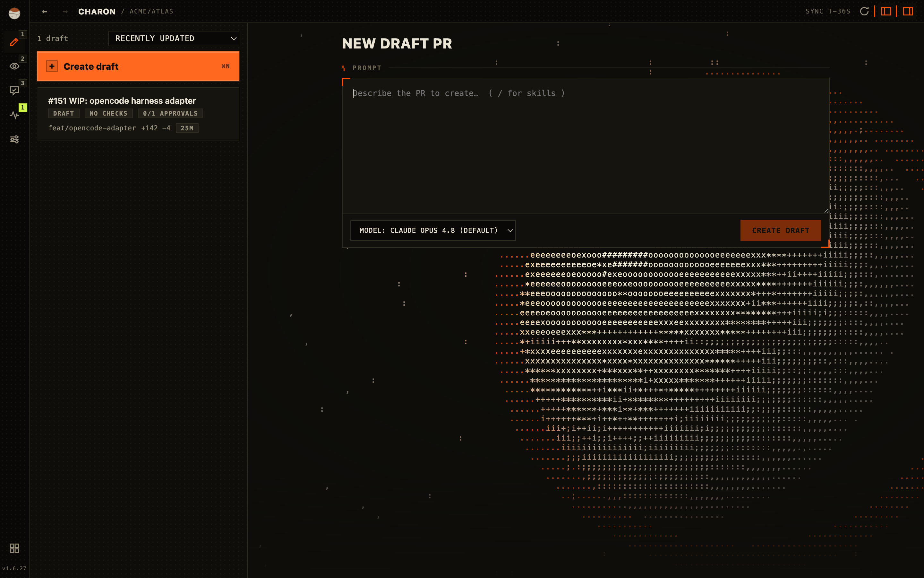Click the resize handle of the prompt box

[x=826, y=210]
